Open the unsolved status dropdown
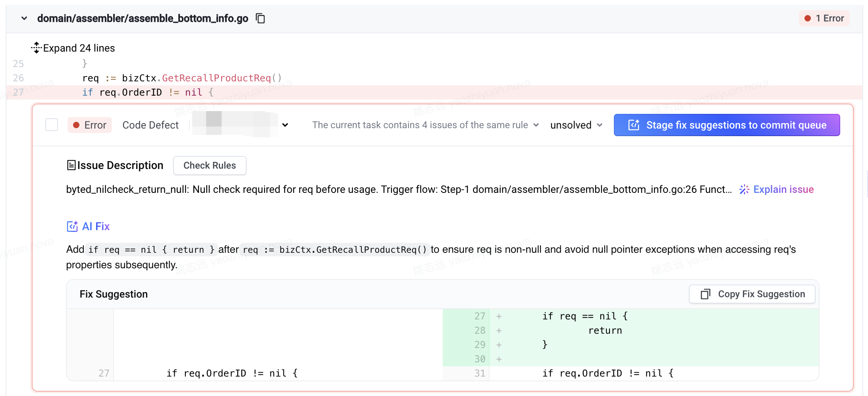868x396 pixels. [576, 125]
